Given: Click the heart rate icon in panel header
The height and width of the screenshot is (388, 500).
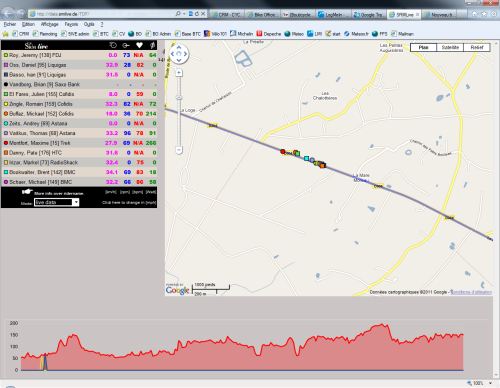Looking at the screenshot, I should [139, 45].
